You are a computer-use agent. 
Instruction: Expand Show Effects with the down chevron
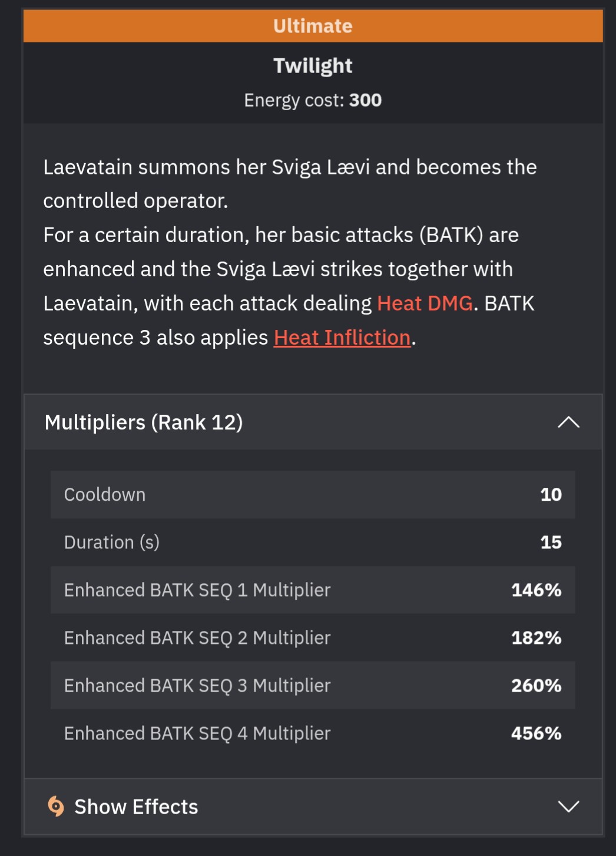click(568, 806)
